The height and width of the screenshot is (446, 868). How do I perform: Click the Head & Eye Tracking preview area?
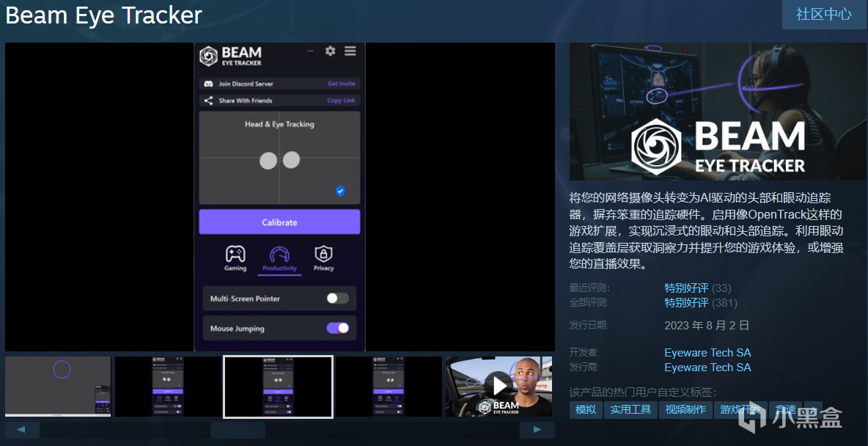tap(279, 158)
